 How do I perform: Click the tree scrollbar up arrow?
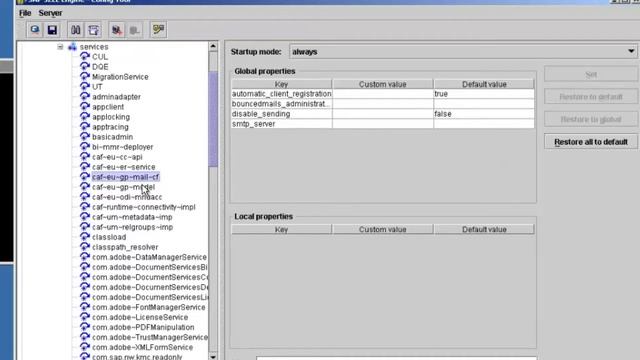(x=213, y=46)
